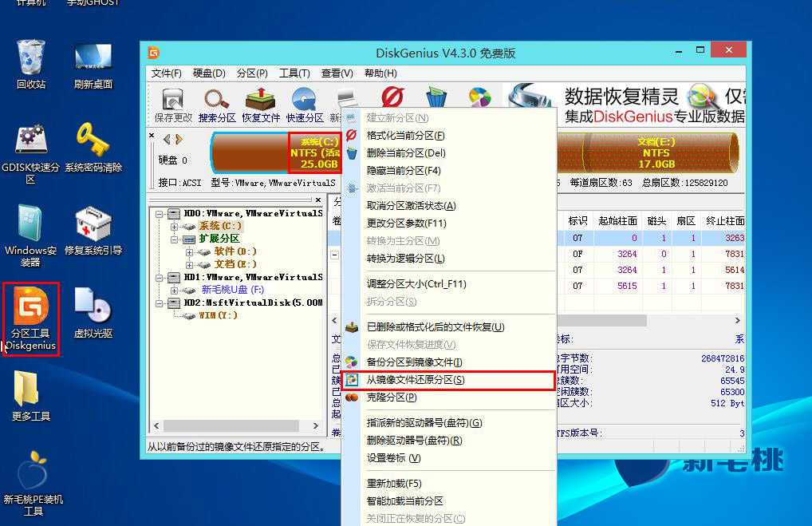Launch 快速分区 from the toolbar

pos(305,105)
